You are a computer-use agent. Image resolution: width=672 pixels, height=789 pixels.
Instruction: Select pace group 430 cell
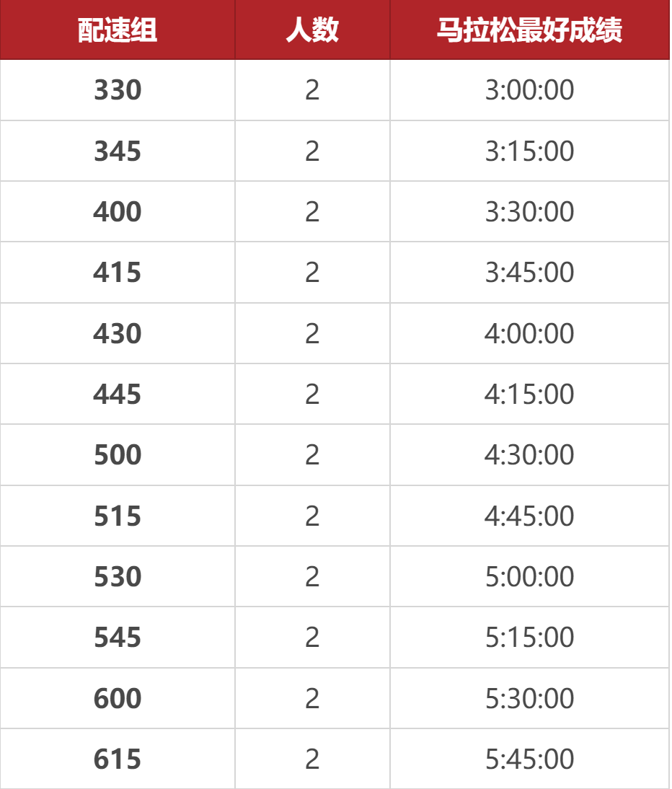coord(118,334)
